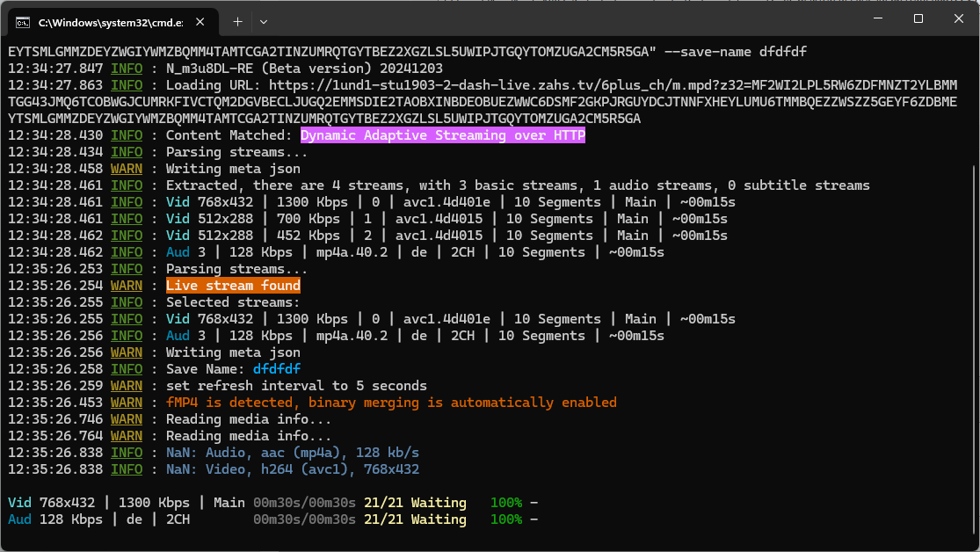Image resolution: width=980 pixels, height=552 pixels.
Task: Click the blue dfdfdf save name
Action: [276, 369]
